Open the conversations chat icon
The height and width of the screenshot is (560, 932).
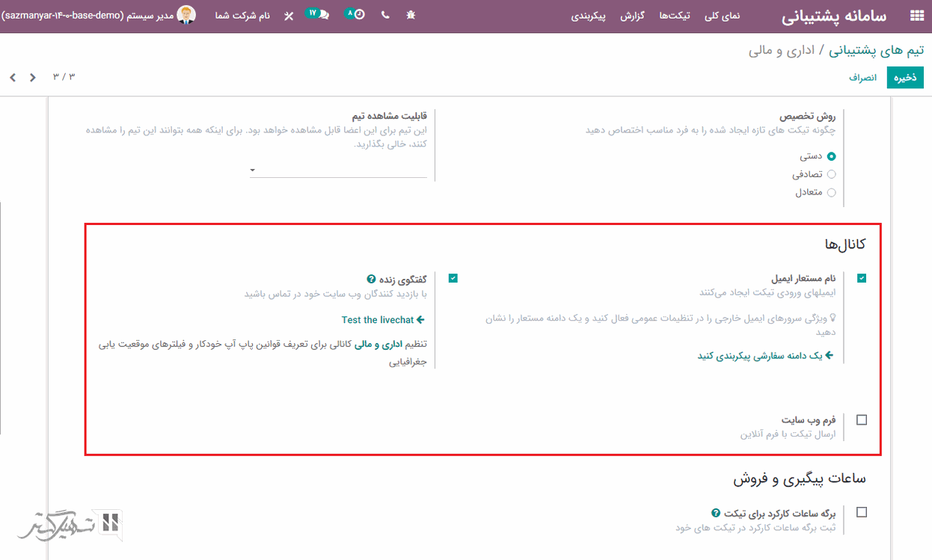323,15
